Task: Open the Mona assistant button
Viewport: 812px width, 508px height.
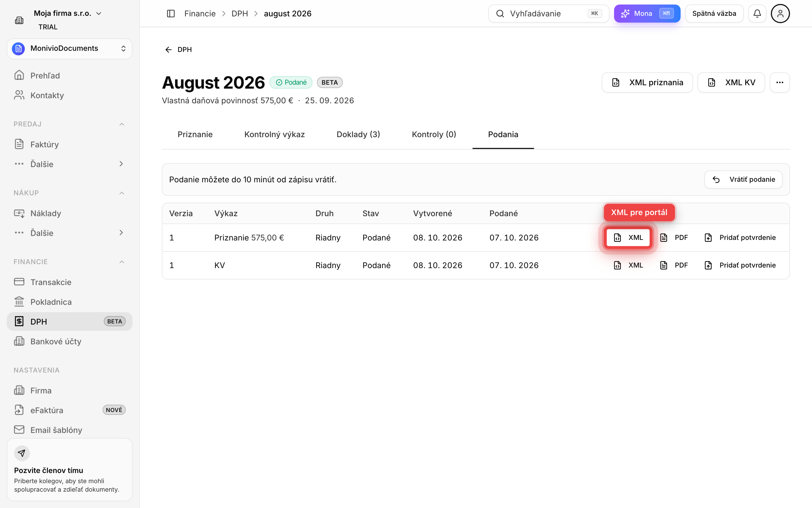Action: coord(647,14)
